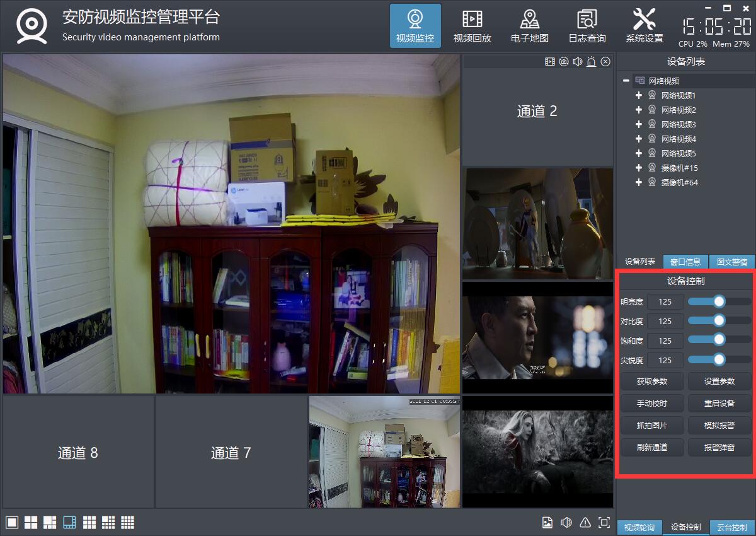Click the 对比度 value input field
The height and width of the screenshot is (536, 756).
click(665, 322)
